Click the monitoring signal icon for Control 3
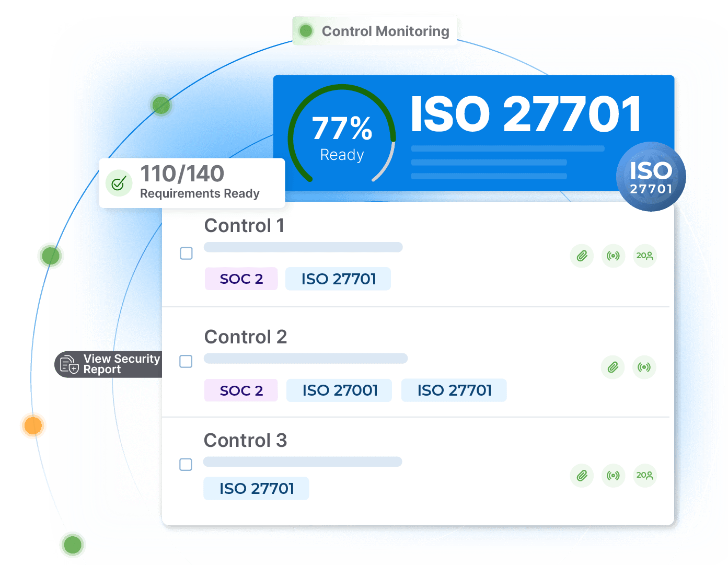 pos(613,476)
